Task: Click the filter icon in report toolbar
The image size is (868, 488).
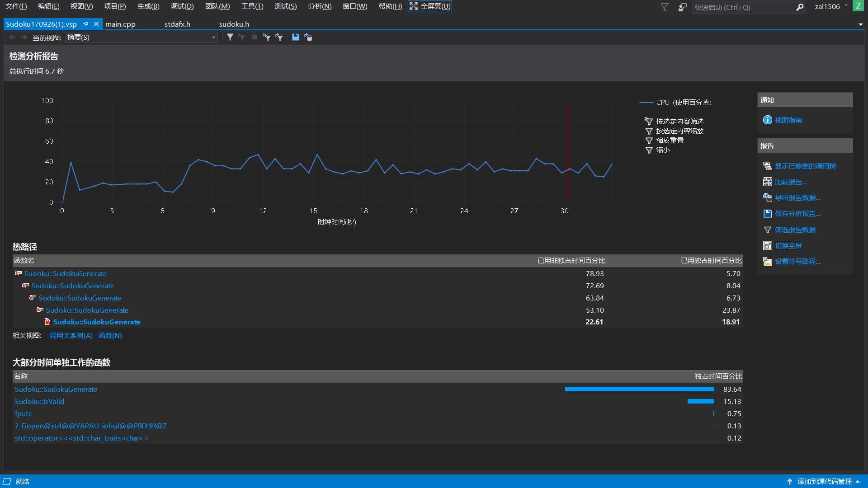Action: tap(230, 38)
